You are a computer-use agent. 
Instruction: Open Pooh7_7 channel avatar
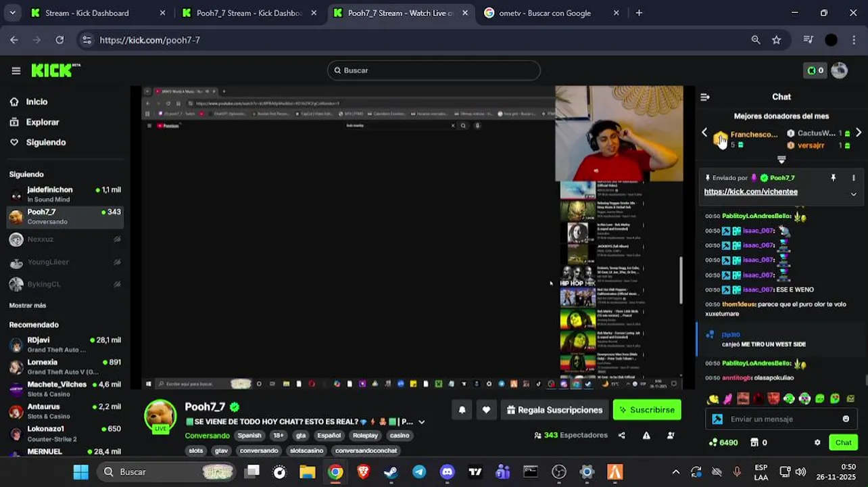[x=160, y=415]
